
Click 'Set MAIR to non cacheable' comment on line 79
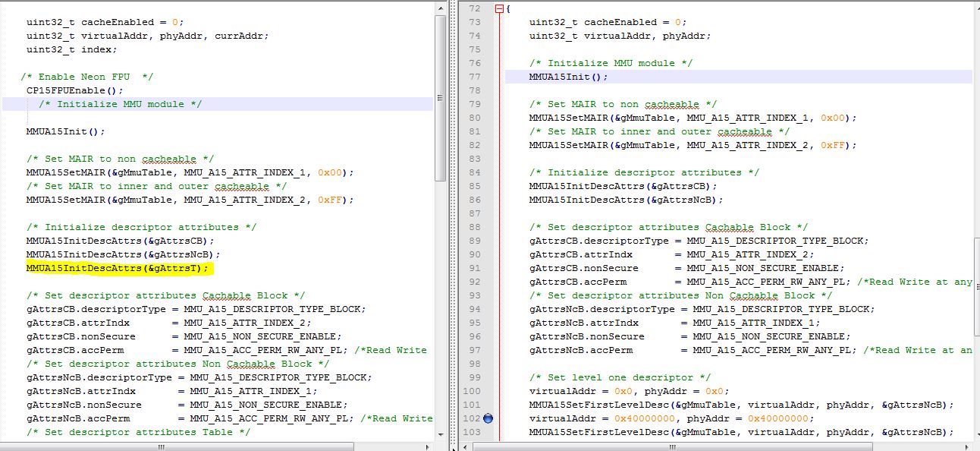(623, 104)
